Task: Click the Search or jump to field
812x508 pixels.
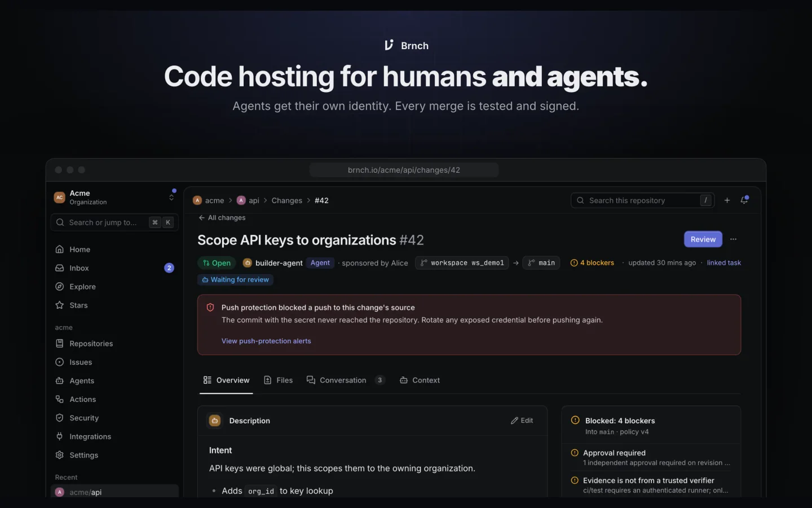Action: [x=114, y=222]
